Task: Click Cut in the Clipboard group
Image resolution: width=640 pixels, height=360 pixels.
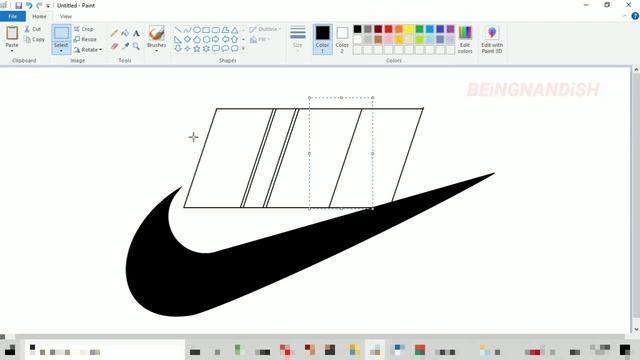Action: pyautogui.click(x=33, y=29)
